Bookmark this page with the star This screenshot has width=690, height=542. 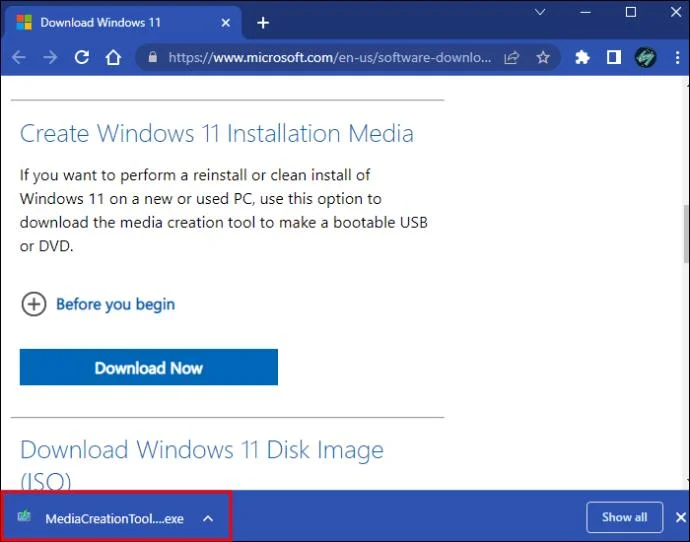[543, 57]
